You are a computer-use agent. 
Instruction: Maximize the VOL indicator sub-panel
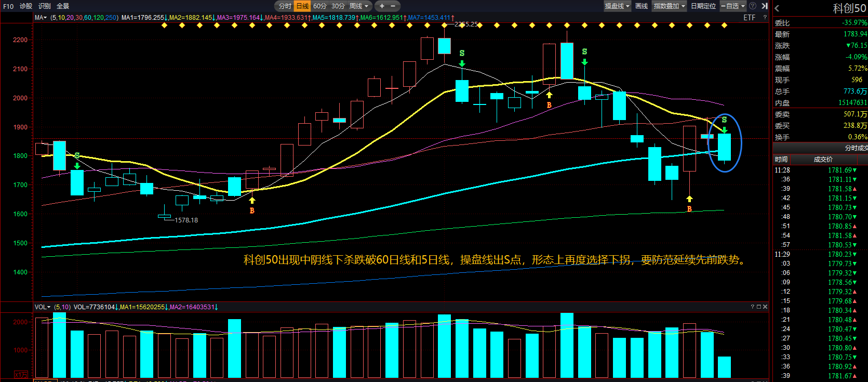click(x=758, y=307)
